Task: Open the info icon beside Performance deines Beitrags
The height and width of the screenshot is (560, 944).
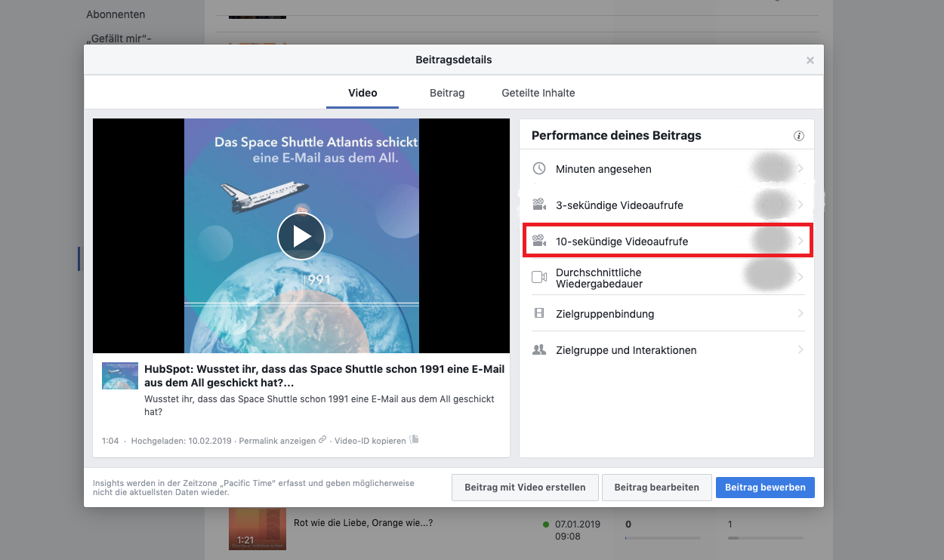Action: 799,136
